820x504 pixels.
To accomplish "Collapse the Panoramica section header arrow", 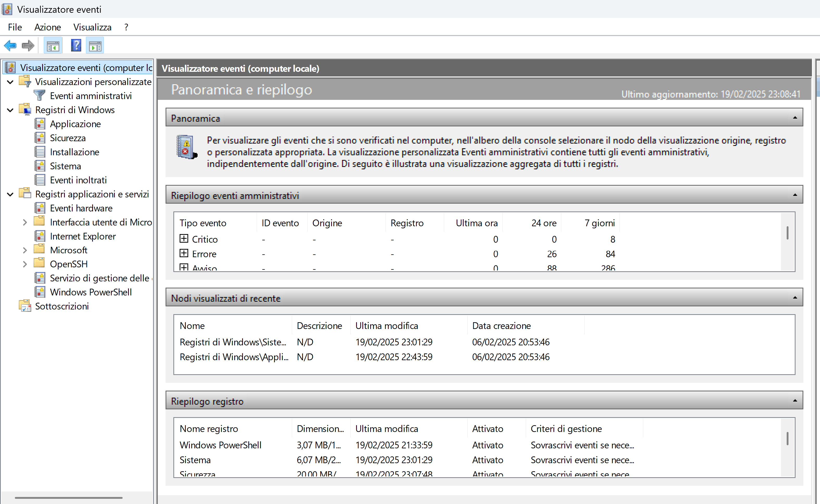I will 795,118.
